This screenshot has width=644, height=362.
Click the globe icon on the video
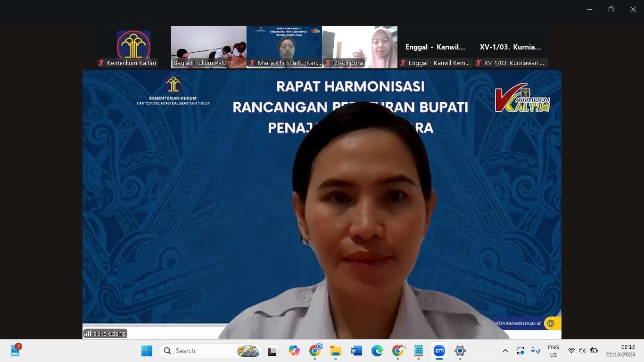click(x=550, y=323)
